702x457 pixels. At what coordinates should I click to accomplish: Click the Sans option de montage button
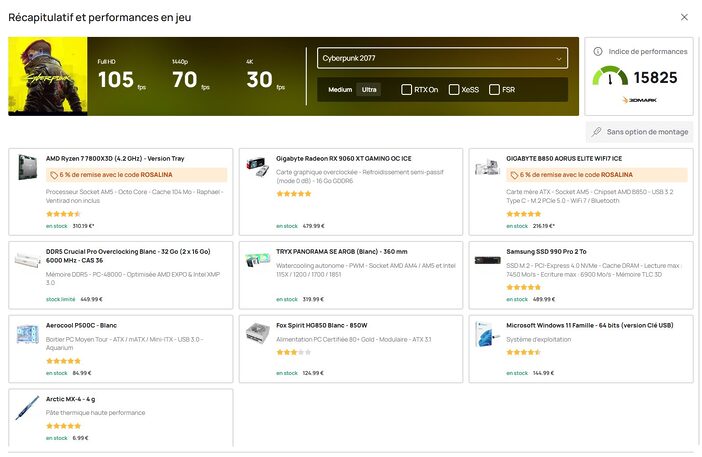point(639,132)
